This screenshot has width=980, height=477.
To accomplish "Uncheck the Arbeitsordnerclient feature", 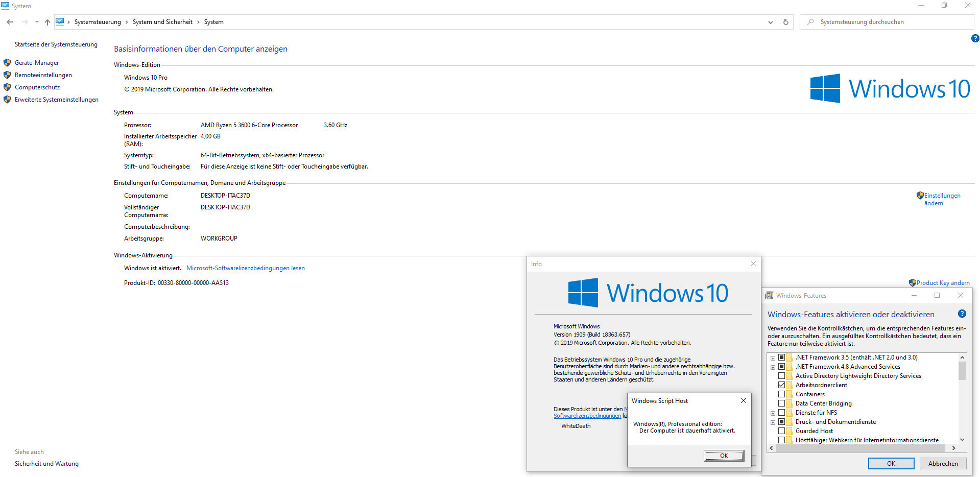I will (781, 385).
